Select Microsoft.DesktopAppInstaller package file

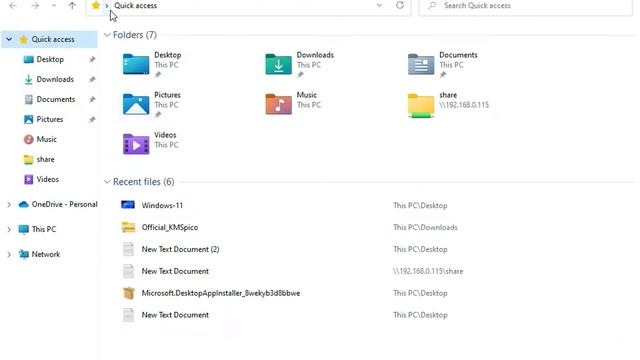coord(221,293)
